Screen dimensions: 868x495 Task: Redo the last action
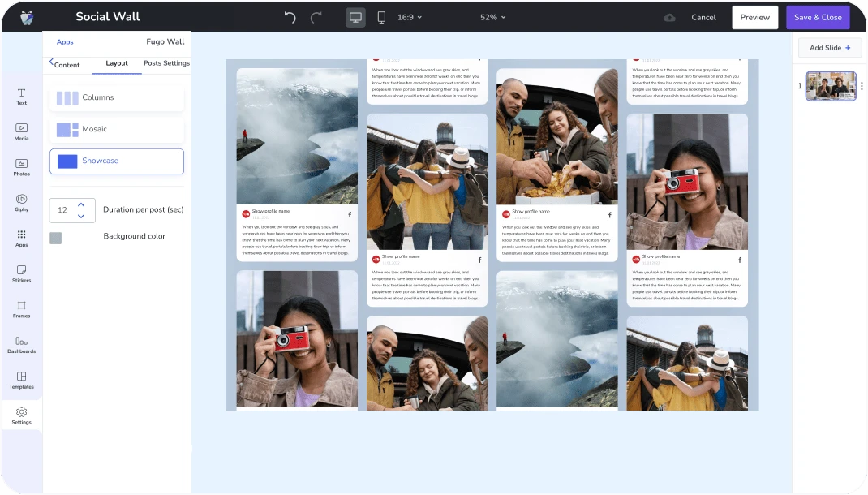[316, 17]
